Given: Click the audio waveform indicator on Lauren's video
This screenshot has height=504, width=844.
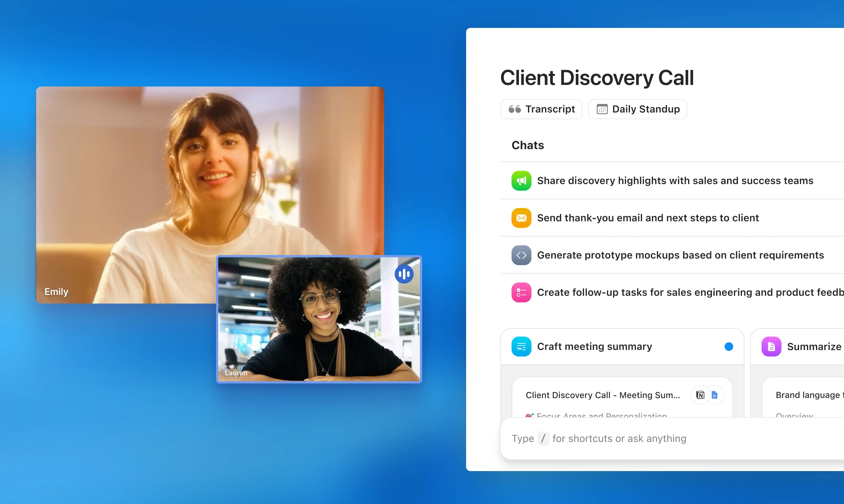Looking at the screenshot, I should [404, 274].
